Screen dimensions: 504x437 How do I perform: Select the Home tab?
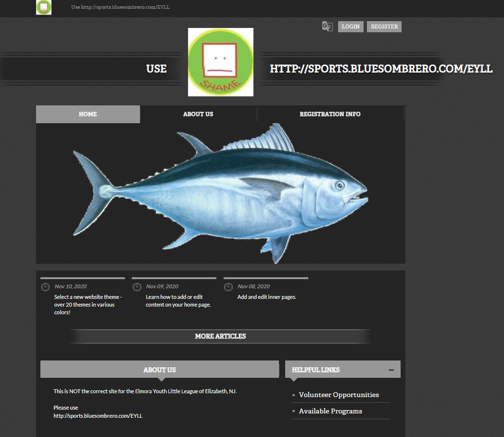click(x=88, y=114)
